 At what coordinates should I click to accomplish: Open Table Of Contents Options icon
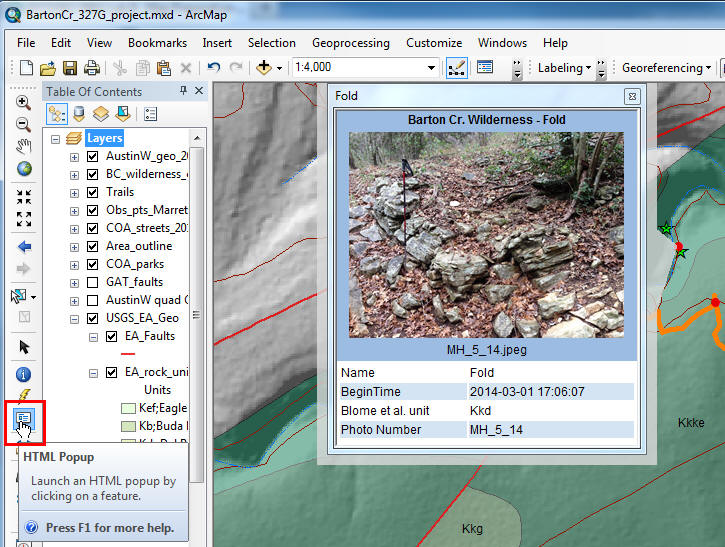[150, 114]
